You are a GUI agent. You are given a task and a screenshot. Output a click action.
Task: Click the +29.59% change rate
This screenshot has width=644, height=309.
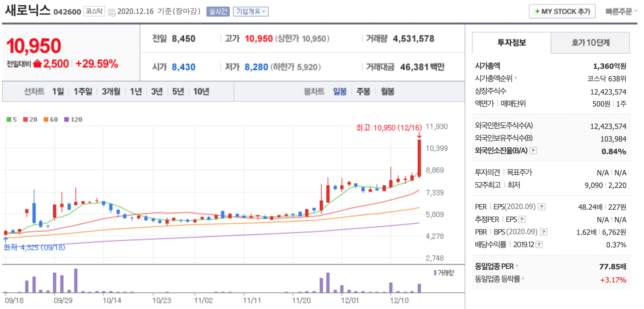pos(97,64)
